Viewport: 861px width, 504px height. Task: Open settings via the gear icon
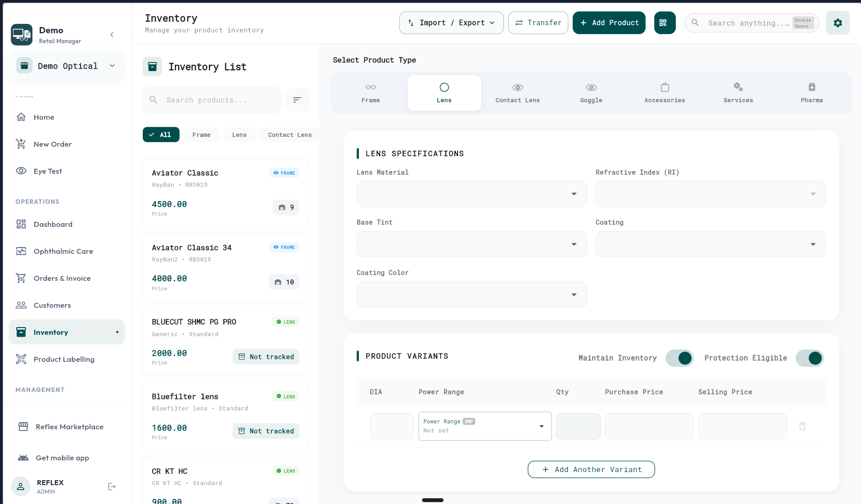(838, 22)
